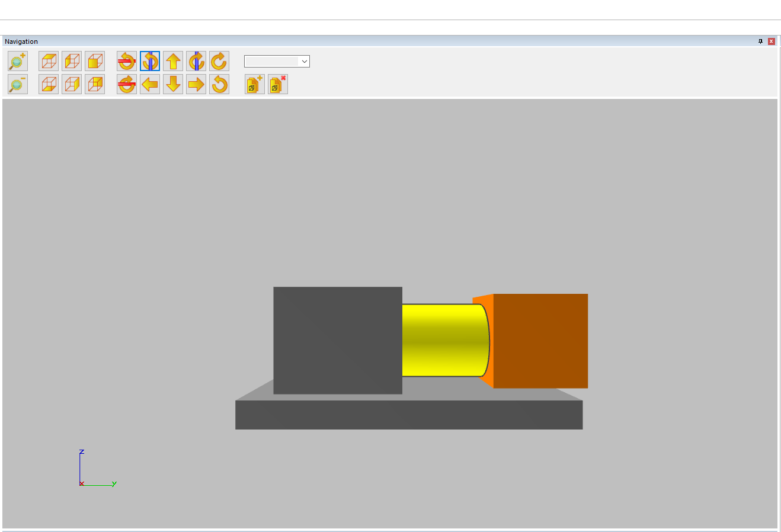The image size is (781, 532).
Task: Pan the view right with the right arrow
Action: [x=196, y=84]
